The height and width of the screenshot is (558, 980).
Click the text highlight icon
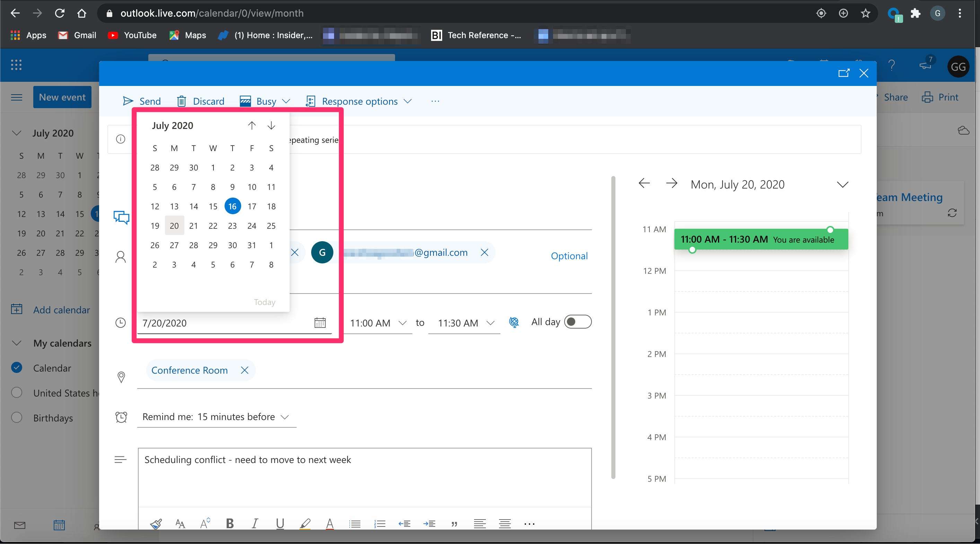(305, 524)
